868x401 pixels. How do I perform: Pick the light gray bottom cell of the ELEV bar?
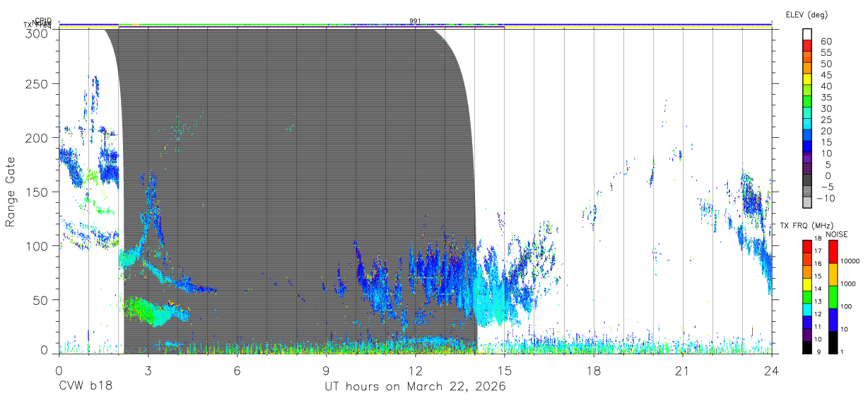pyautogui.click(x=807, y=203)
